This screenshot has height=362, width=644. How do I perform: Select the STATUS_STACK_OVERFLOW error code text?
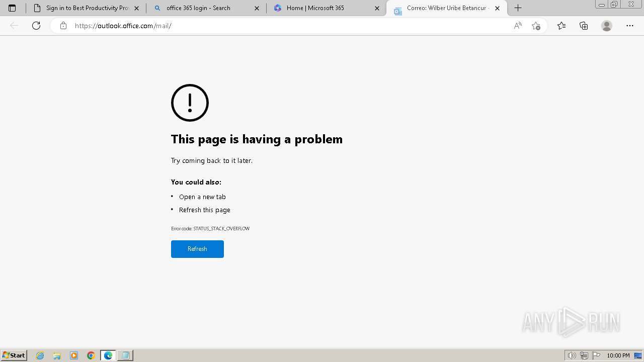pyautogui.click(x=221, y=229)
